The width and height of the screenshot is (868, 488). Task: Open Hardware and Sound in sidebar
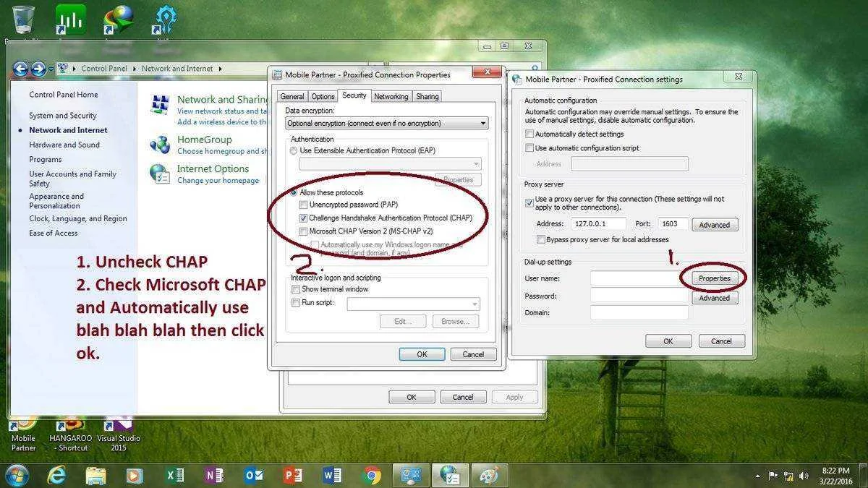tap(64, 145)
